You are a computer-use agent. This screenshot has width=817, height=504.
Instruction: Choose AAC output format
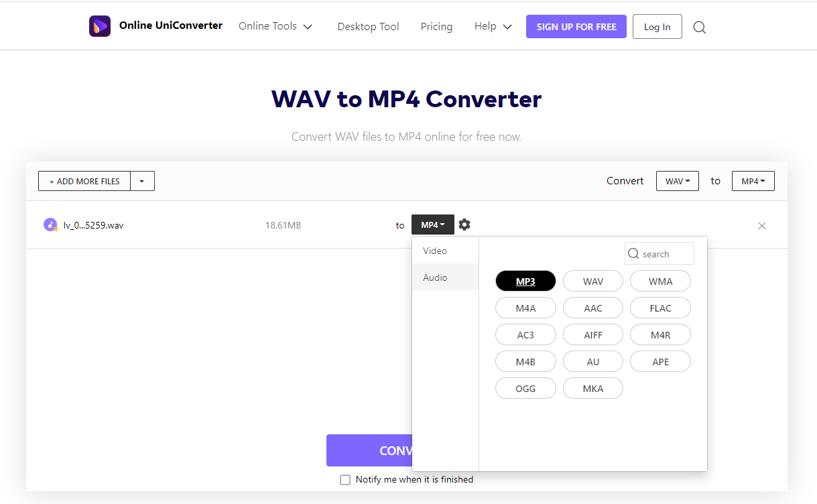[593, 308]
